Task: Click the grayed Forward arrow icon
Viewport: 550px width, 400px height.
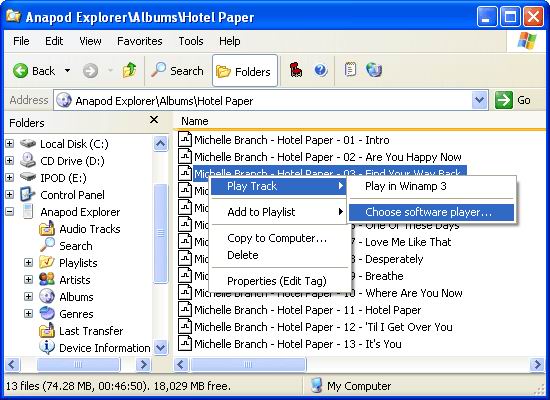Action: click(x=90, y=71)
